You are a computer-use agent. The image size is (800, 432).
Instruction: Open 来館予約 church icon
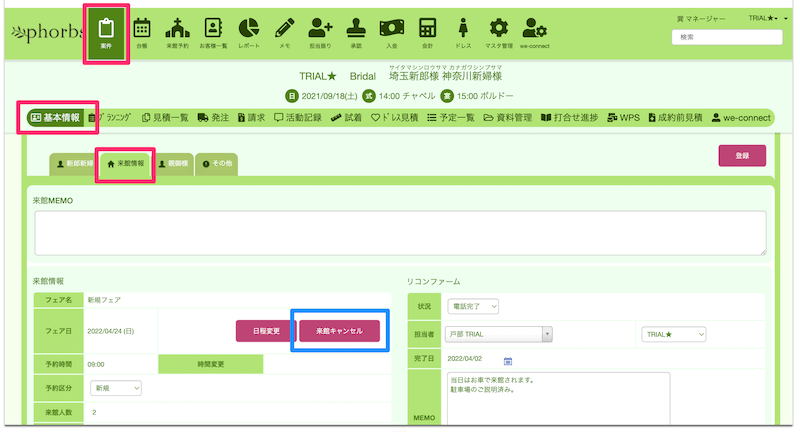click(x=178, y=33)
